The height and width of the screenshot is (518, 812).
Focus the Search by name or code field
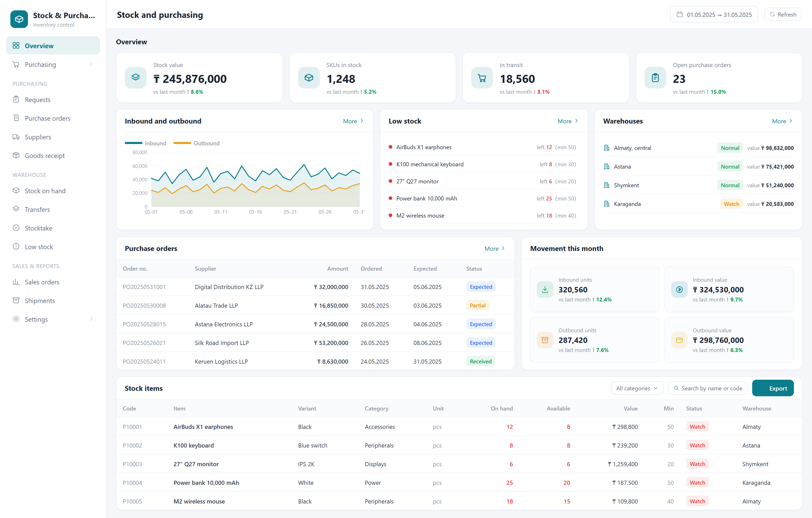707,388
